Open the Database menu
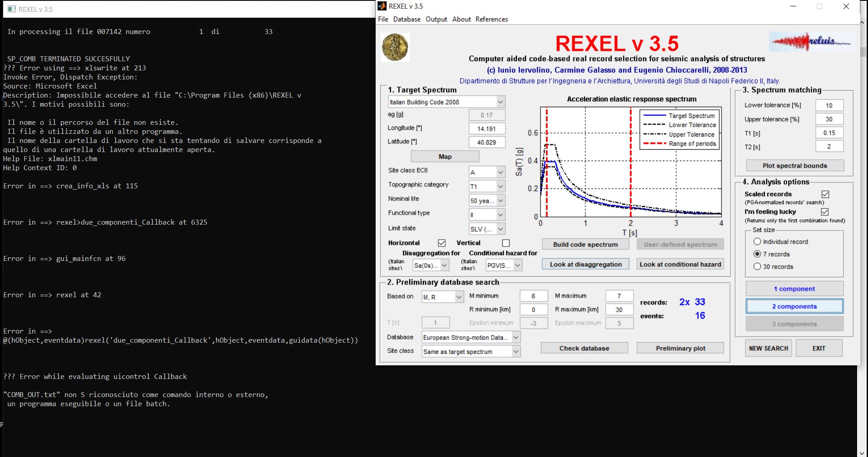 (407, 19)
